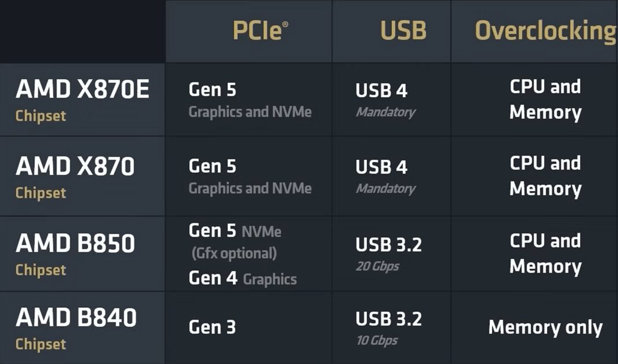Click the USB 3.2 10 Gbps cell
The image size is (618, 364).
coord(388,327)
